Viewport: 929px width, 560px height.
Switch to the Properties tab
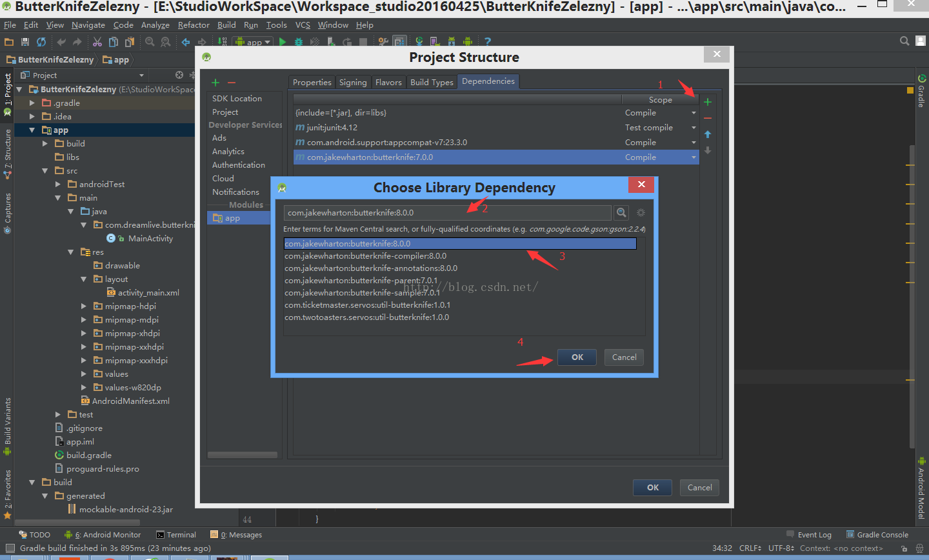tap(312, 82)
